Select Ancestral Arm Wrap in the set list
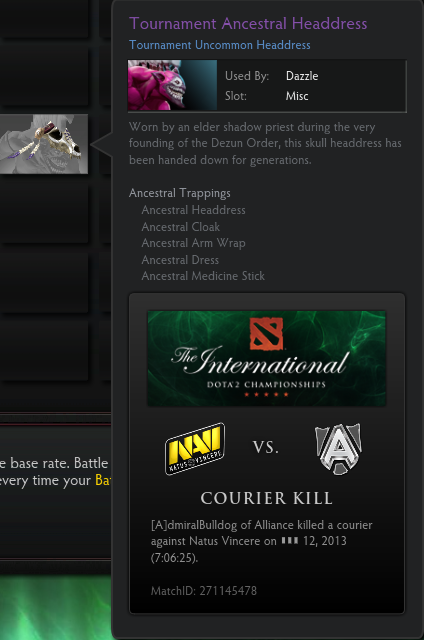424x640 pixels. pos(193,243)
